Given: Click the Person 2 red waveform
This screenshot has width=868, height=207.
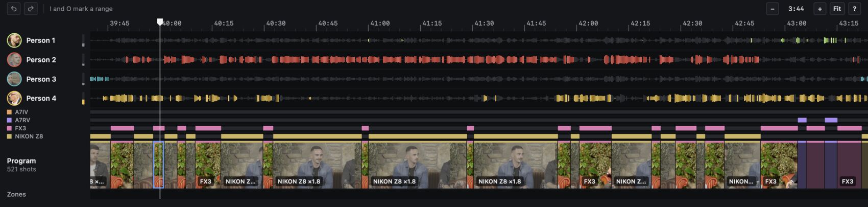Looking at the screenshot, I should 479,60.
